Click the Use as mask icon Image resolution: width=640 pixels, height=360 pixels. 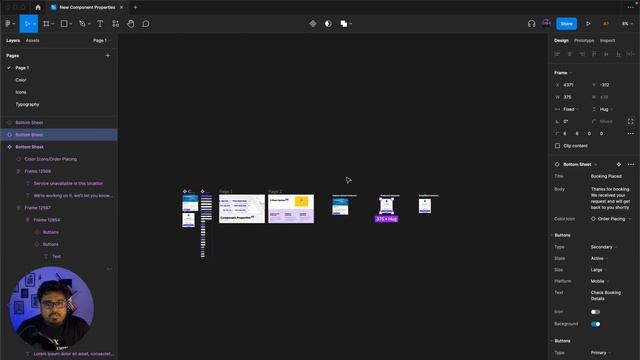[x=328, y=24]
